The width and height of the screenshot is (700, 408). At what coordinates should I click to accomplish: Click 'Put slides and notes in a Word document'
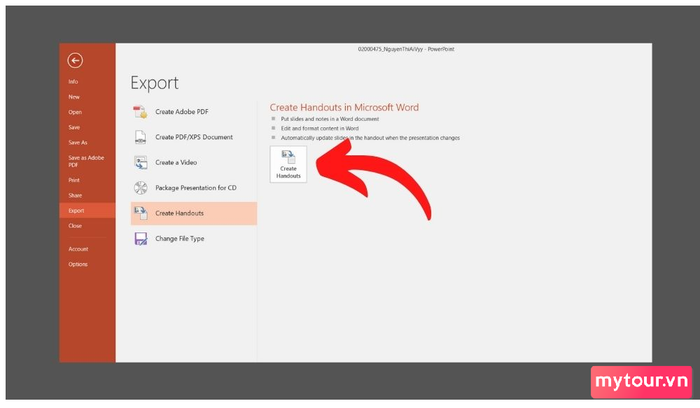pyautogui.click(x=330, y=119)
